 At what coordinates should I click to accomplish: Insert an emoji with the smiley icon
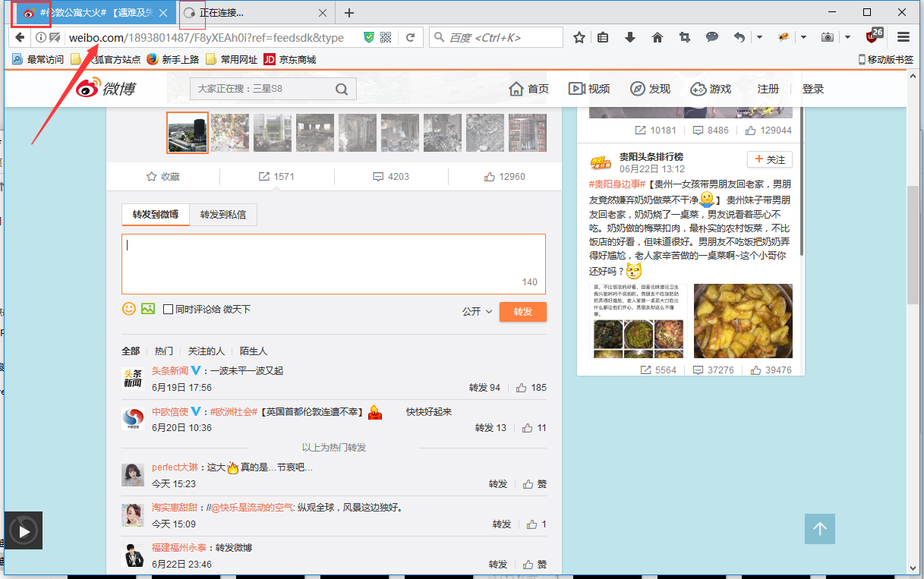[x=129, y=309]
